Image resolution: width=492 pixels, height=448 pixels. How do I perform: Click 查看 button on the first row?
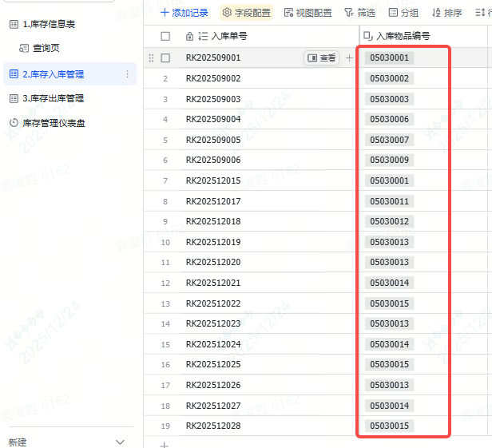(322, 58)
